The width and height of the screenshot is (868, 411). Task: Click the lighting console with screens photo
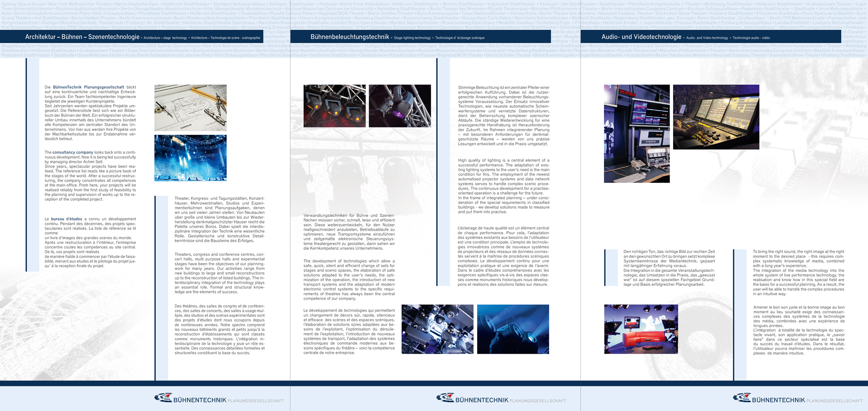716,117
